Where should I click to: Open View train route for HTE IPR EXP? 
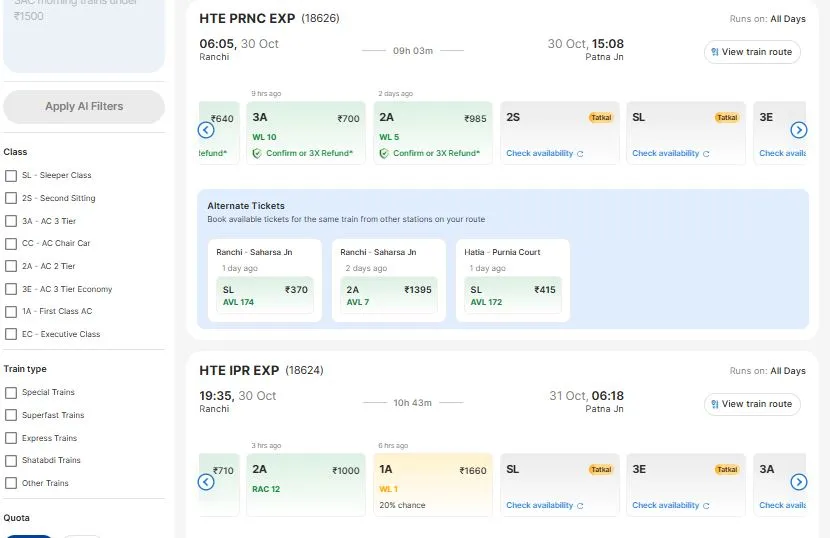[x=752, y=404]
